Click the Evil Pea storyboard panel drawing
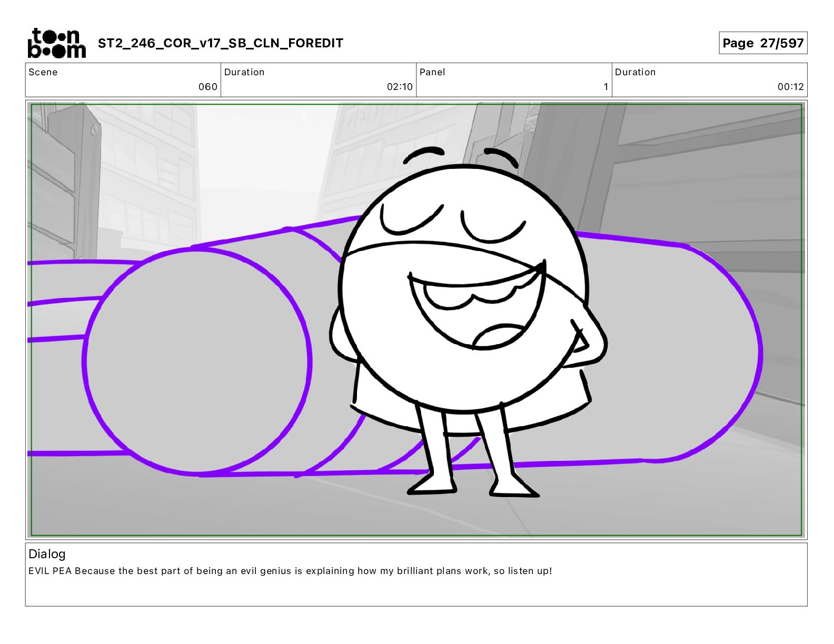The height and width of the screenshot is (644, 834). point(416,320)
